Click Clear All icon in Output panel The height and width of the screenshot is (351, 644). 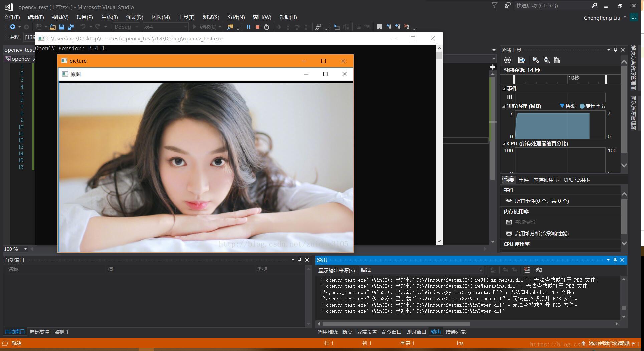pyautogui.click(x=527, y=270)
